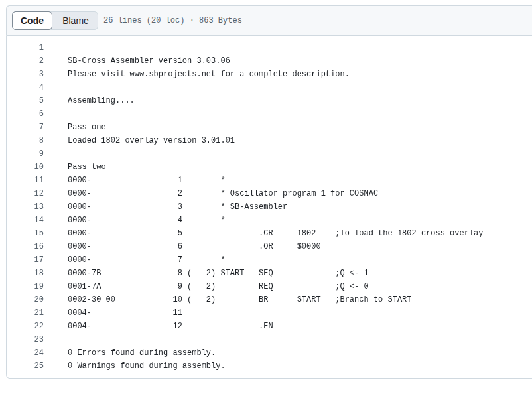Click line number 10 for Pass two
Viewport: 532px width, 396px height.
pyautogui.click(x=39, y=166)
